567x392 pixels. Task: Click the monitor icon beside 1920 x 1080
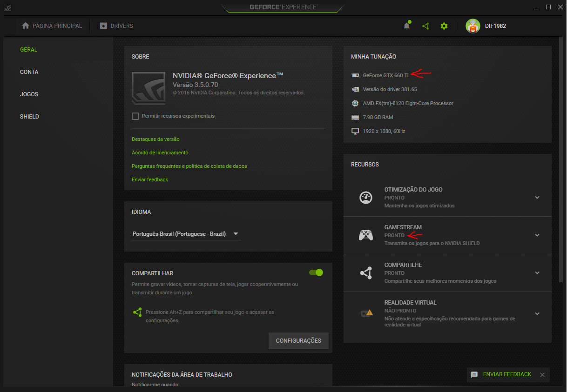[x=355, y=131]
